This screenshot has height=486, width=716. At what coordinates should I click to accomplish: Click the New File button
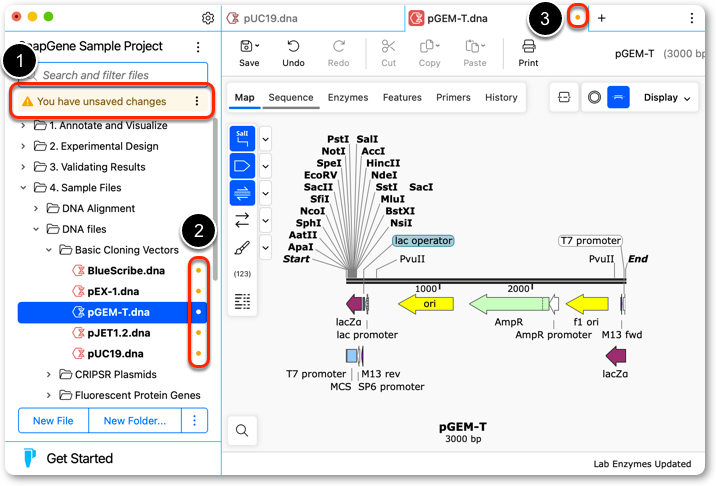point(53,420)
